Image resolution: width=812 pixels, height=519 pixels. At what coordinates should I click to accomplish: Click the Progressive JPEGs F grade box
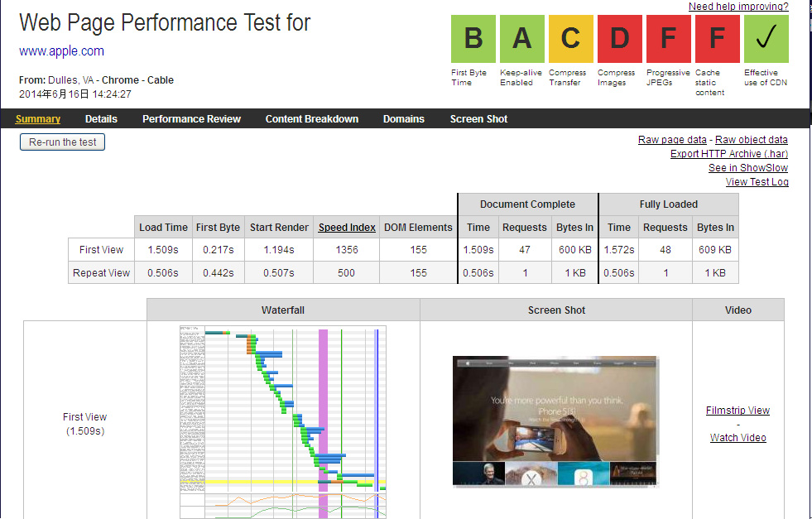click(669, 38)
